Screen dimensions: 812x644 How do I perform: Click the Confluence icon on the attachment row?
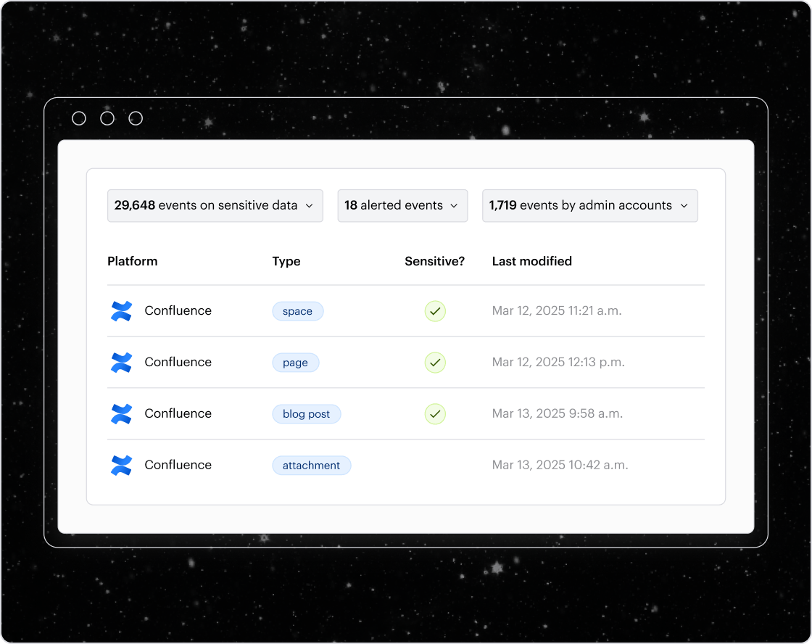coord(121,465)
